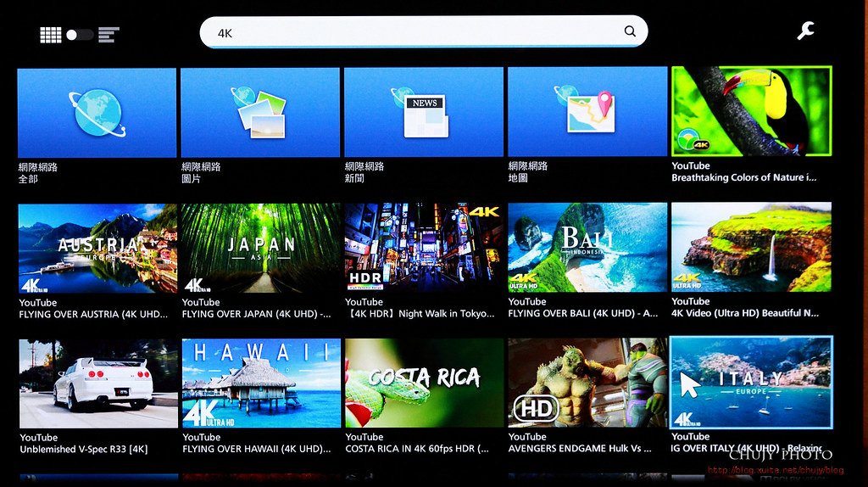Open the 網際網路 全部 globe tile
The height and width of the screenshot is (487, 868).
coord(97,113)
